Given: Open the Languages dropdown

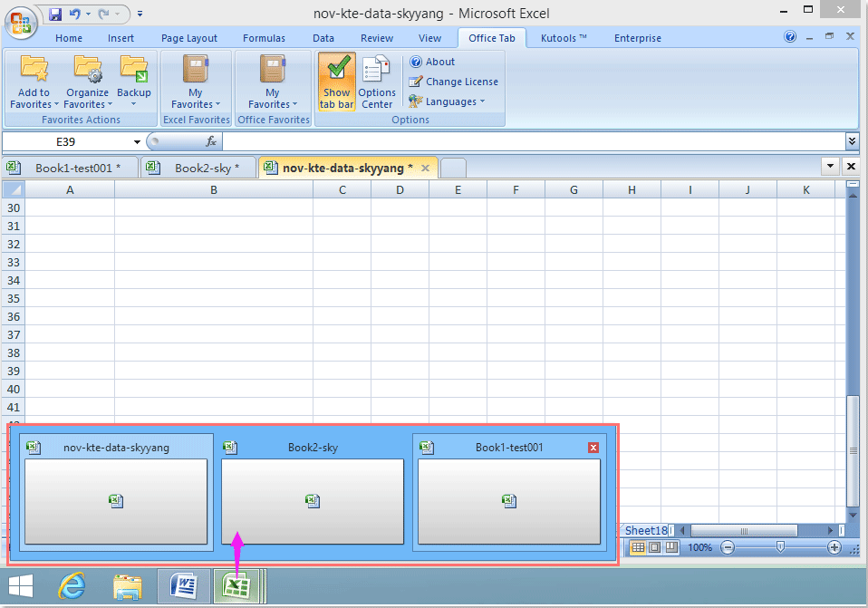Looking at the screenshot, I should click(x=447, y=101).
